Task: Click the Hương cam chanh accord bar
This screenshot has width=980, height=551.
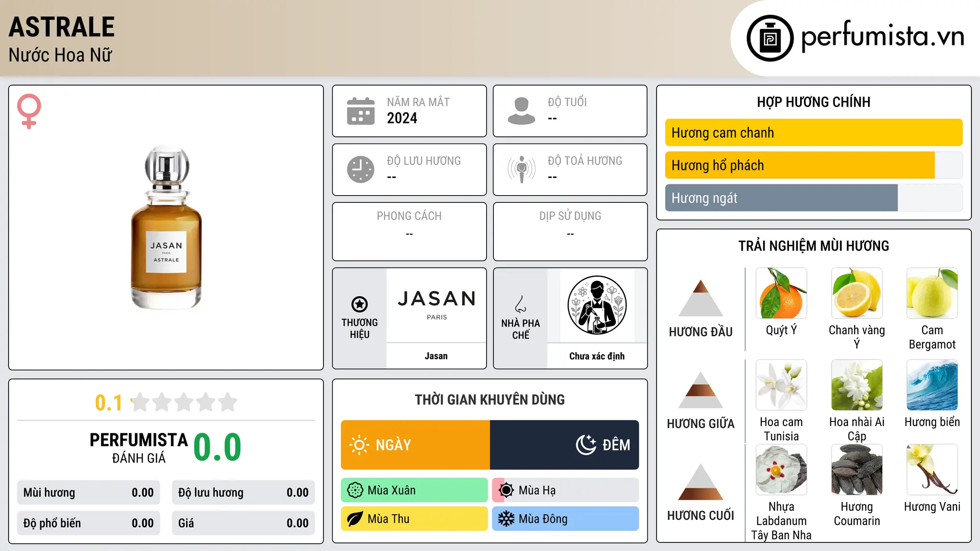Action: (x=814, y=132)
